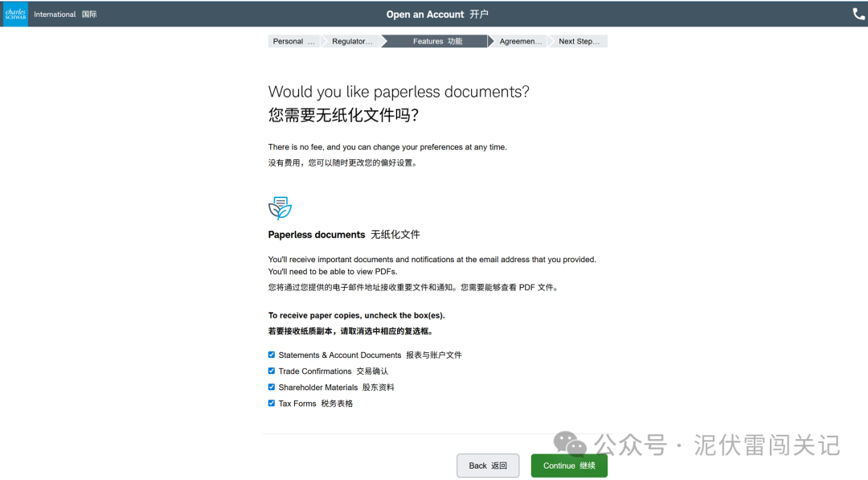
Task: Select the chevron after Regulatory step
Action: [x=383, y=40]
